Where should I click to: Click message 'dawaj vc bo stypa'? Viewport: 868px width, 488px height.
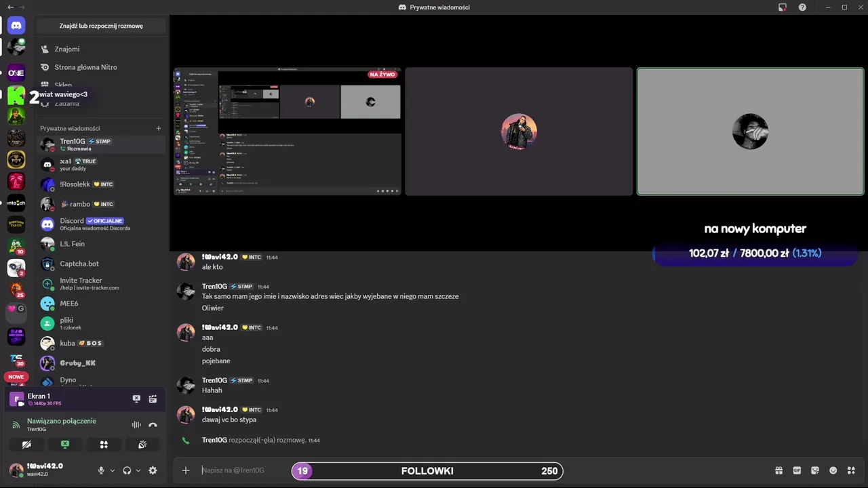(229, 420)
